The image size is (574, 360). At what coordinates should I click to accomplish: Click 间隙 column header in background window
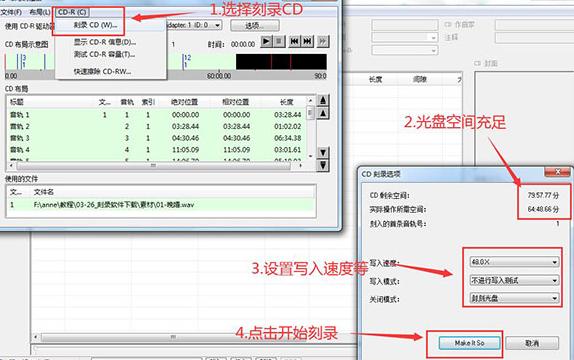[x=420, y=79]
